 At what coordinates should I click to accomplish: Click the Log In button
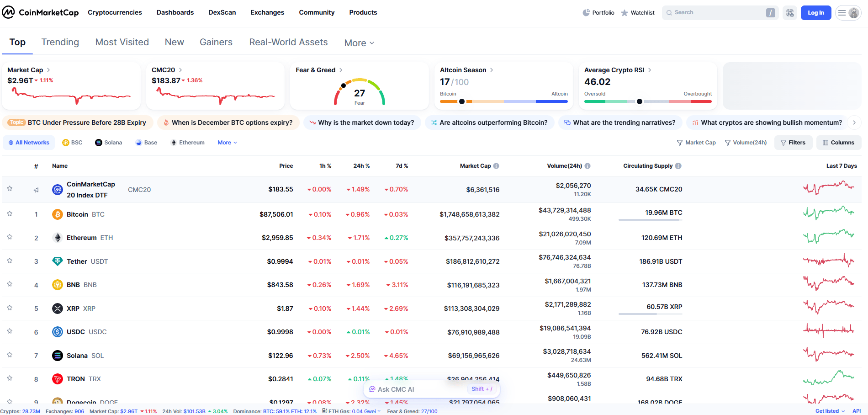[816, 12]
